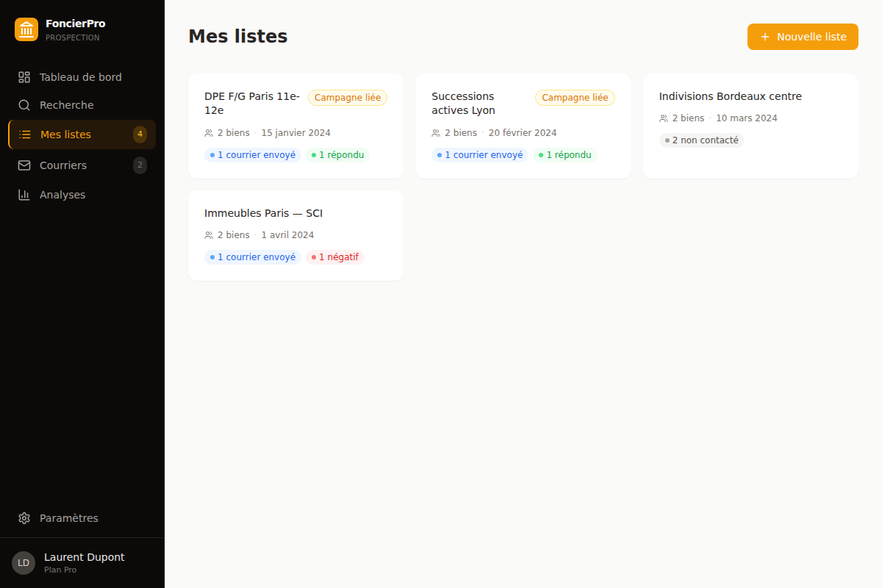This screenshot has width=882, height=588.
Task: Click the Mes listes list icon
Action: pyautogui.click(x=25, y=135)
